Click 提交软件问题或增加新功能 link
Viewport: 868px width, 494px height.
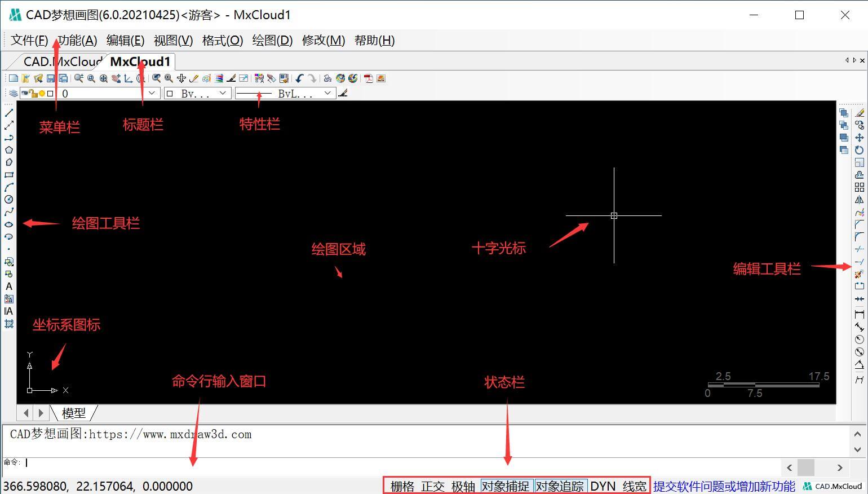(x=724, y=486)
